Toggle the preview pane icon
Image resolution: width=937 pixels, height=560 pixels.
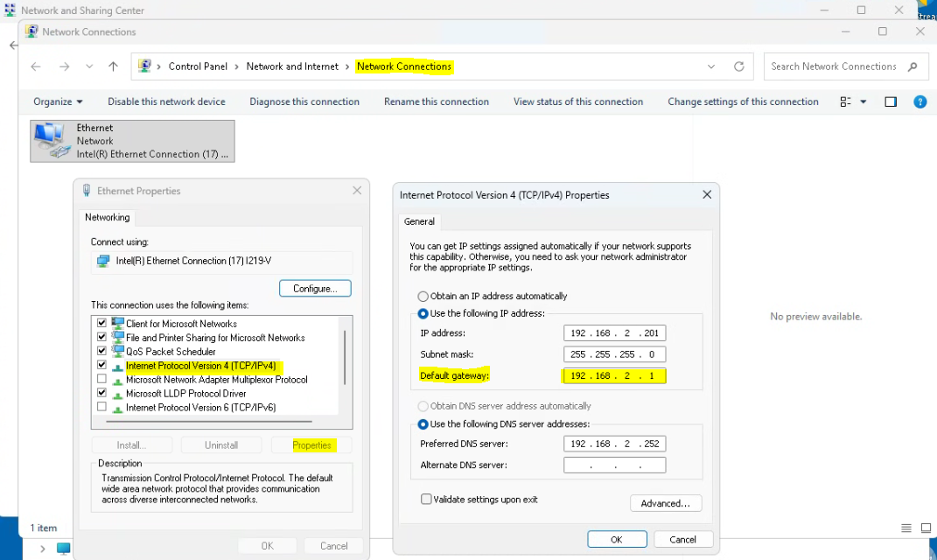pyautogui.click(x=891, y=101)
